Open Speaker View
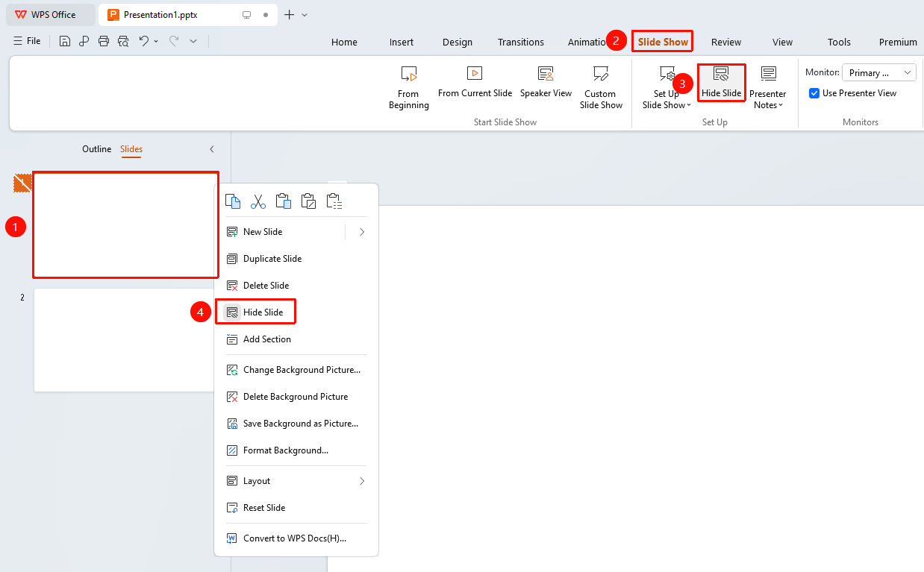This screenshot has height=572, width=924. click(x=546, y=82)
